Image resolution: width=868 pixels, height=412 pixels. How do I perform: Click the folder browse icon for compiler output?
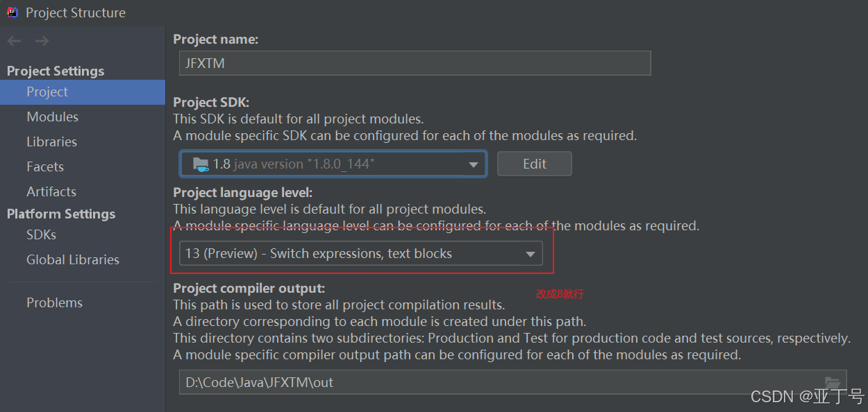coord(832,382)
